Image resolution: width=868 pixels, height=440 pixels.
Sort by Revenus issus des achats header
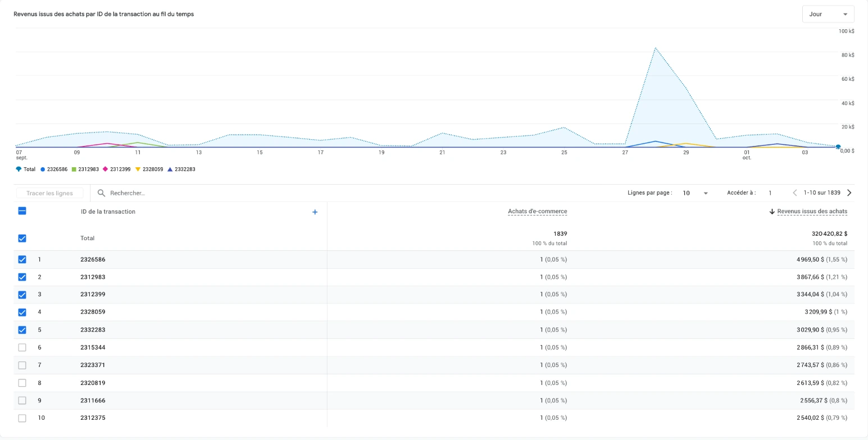click(x=812, y=212)
